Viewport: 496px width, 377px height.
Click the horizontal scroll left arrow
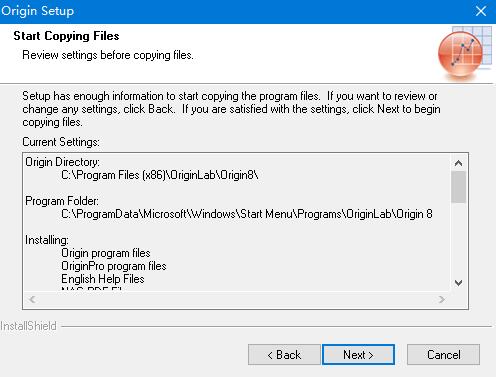click(32, 299)
